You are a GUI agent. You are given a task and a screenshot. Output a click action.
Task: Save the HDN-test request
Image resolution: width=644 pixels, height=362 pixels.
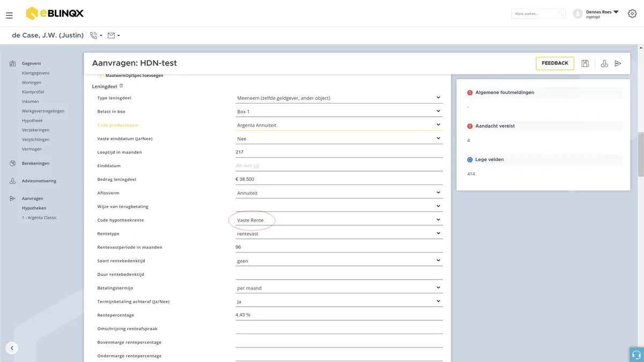(x=585, y=63)
